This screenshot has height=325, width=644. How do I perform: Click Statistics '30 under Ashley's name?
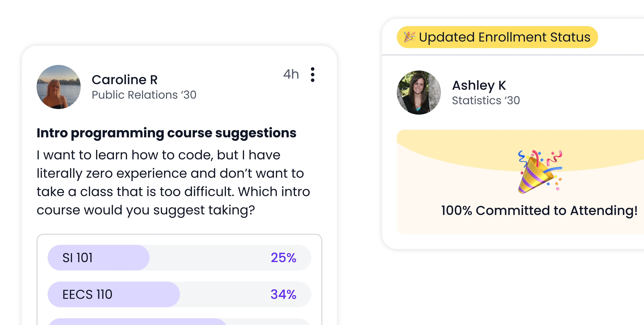tap(486, 100)
